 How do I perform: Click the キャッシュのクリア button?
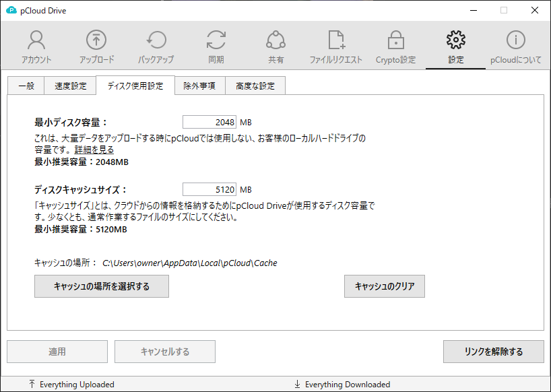click(385, 286)
